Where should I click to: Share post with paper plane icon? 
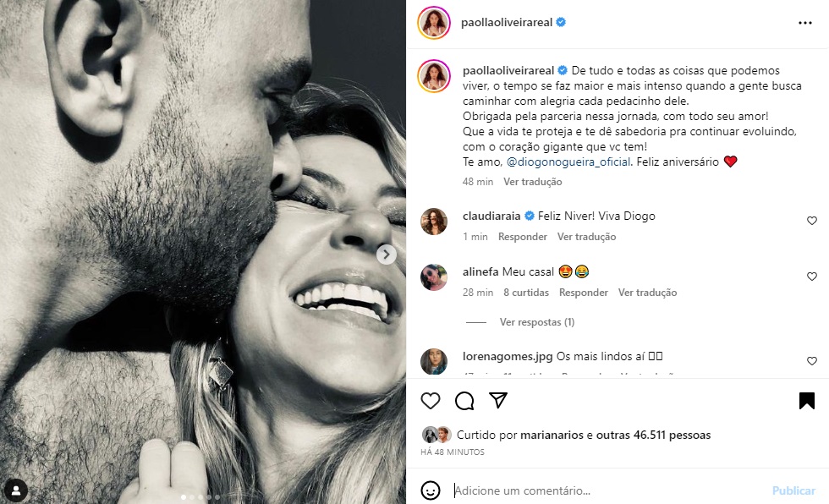498,401
